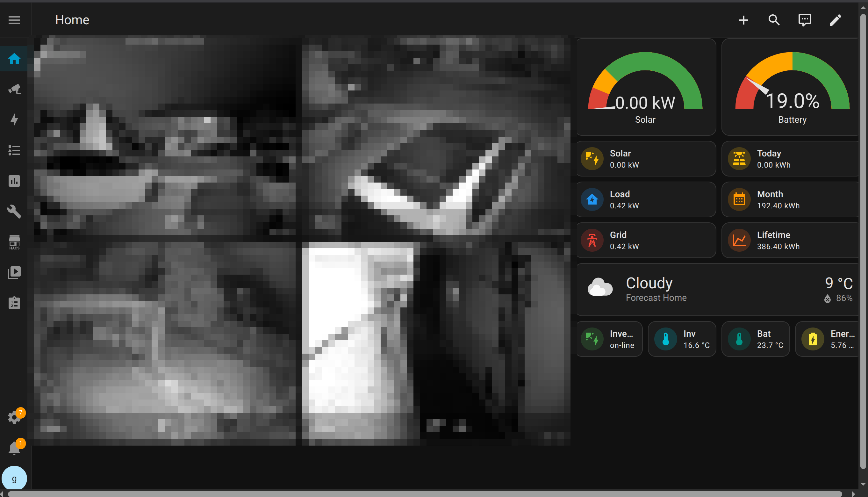Screen dimensions: 868x497
Task: Launch the Assist voice dialog
Action: click(804, 20)
